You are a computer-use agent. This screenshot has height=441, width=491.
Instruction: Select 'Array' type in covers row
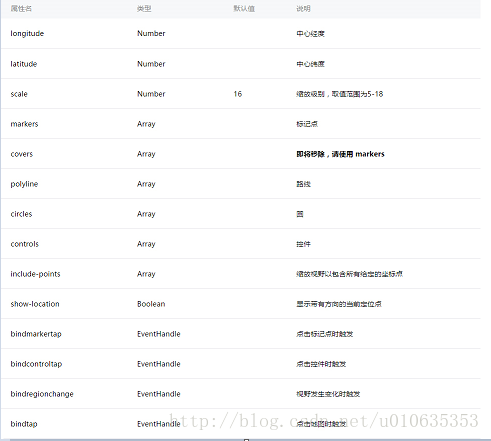146,154
